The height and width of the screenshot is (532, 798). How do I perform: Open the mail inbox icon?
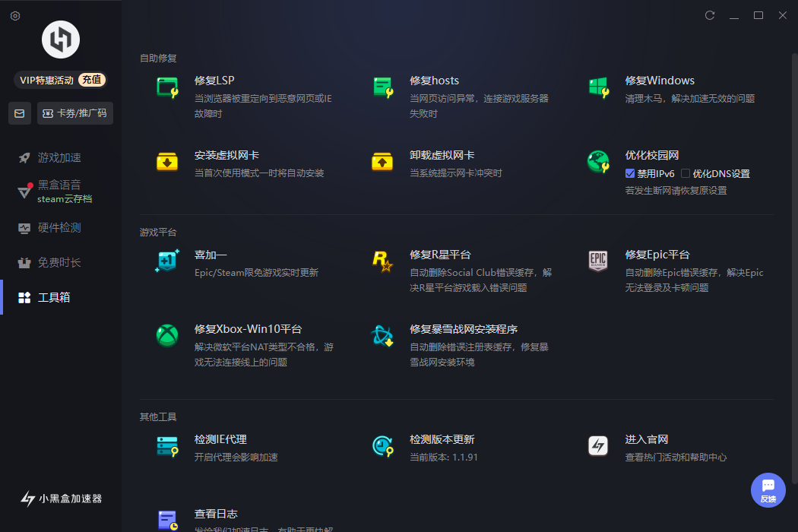(19, 113)
